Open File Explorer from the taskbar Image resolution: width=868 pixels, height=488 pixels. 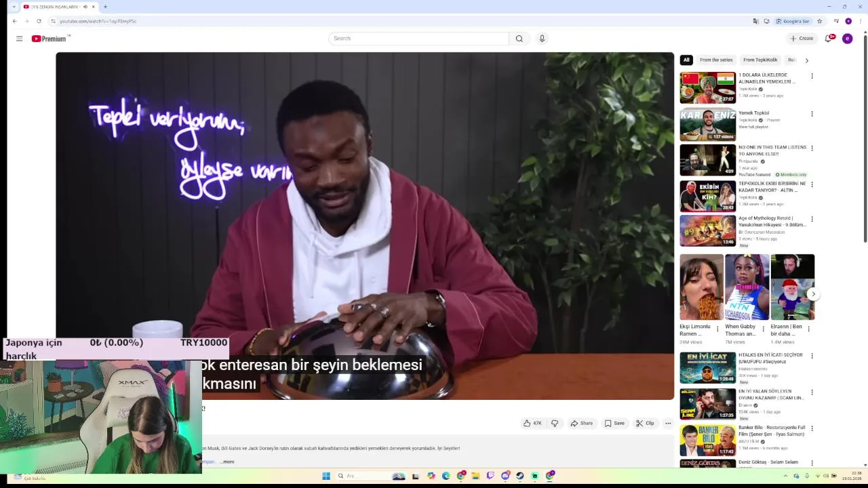click(x=475, y=476)
